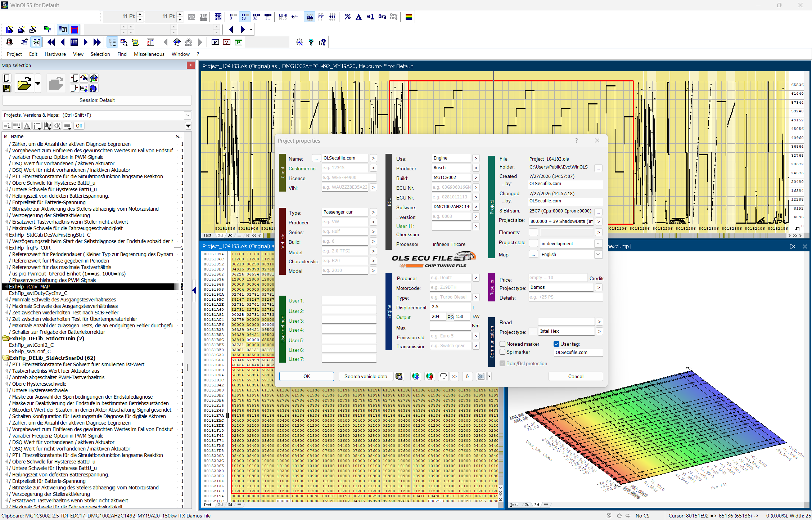Switch to 2d tab in the 3D map window
This screenshot has width=812, height=520.
click(527, 505)
